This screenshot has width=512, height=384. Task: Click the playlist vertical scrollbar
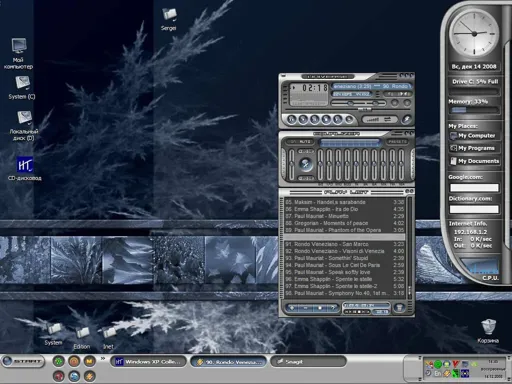click(x=410, y=248)
